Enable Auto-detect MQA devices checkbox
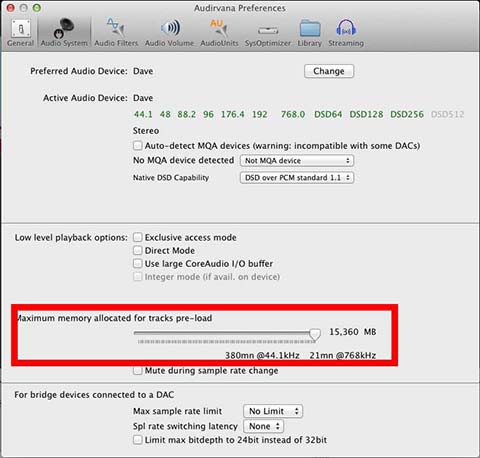Viewport: 480px width, 458px height. click(138, 146)
